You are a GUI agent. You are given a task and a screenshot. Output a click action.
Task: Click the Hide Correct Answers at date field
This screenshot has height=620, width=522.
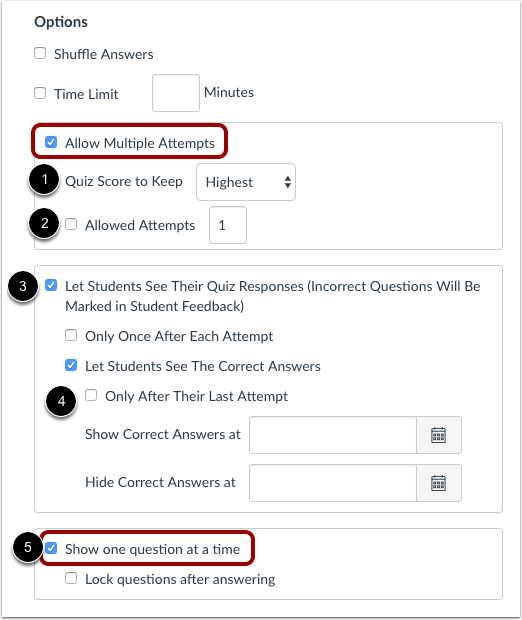pos(333,483)
